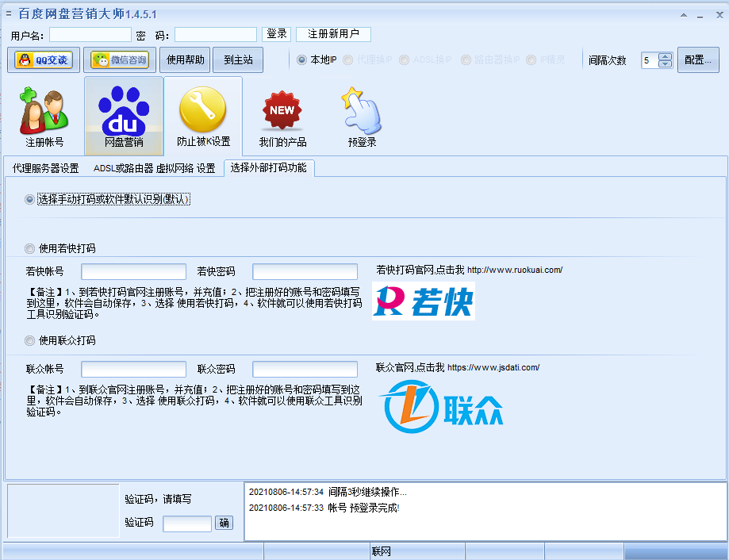Image resolution: width=729 pixels, height=560 pixels.
Task: Open 我们的产品 NEW badge icon
Action: 282,117
